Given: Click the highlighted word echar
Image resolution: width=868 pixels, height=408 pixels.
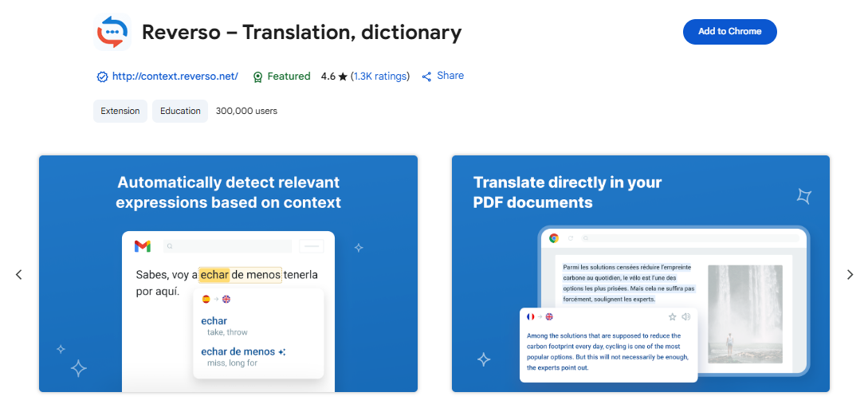Looking at the screenshot, I should point(214,275).
